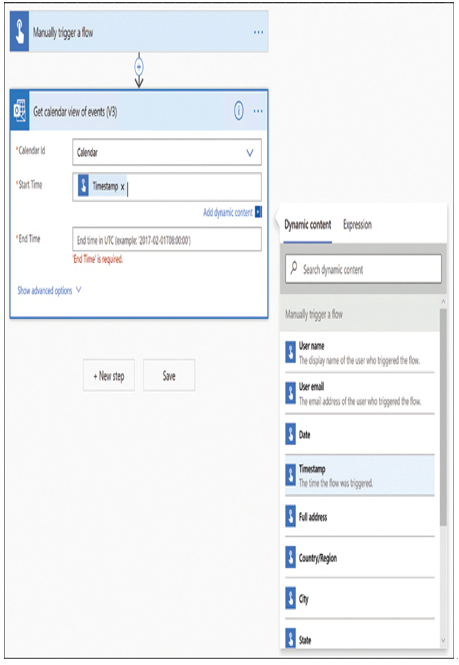Switch to the Expression tab
The image size is (459, 665).
point(357,225)
